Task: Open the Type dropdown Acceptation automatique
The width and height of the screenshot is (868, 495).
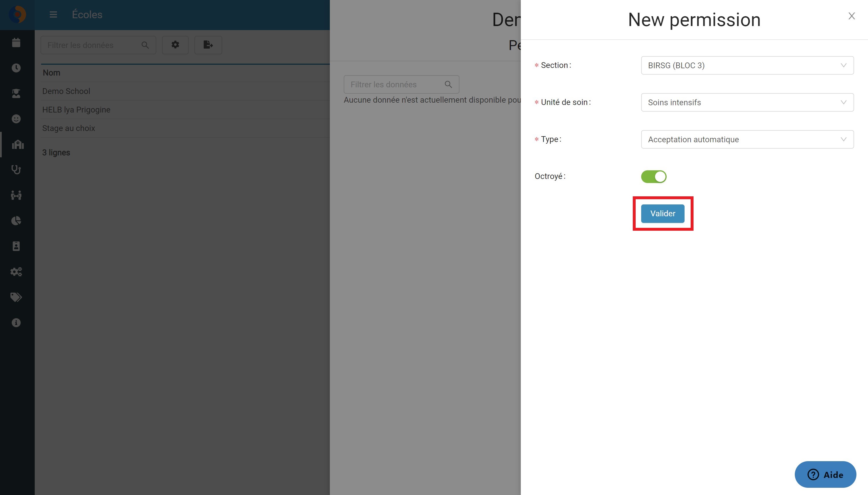Action: click(x=747, y=139)
